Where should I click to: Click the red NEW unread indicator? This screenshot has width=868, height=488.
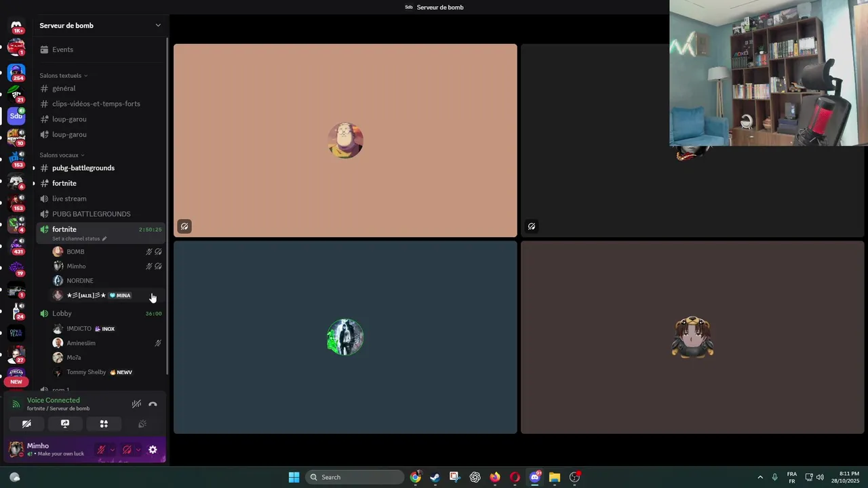pos(16,382)
